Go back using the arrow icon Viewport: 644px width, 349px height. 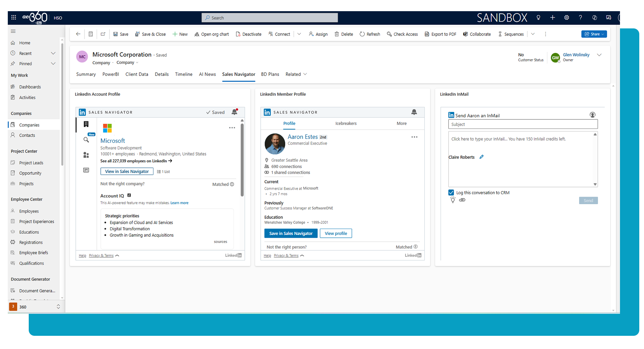[x=78, y=34]
